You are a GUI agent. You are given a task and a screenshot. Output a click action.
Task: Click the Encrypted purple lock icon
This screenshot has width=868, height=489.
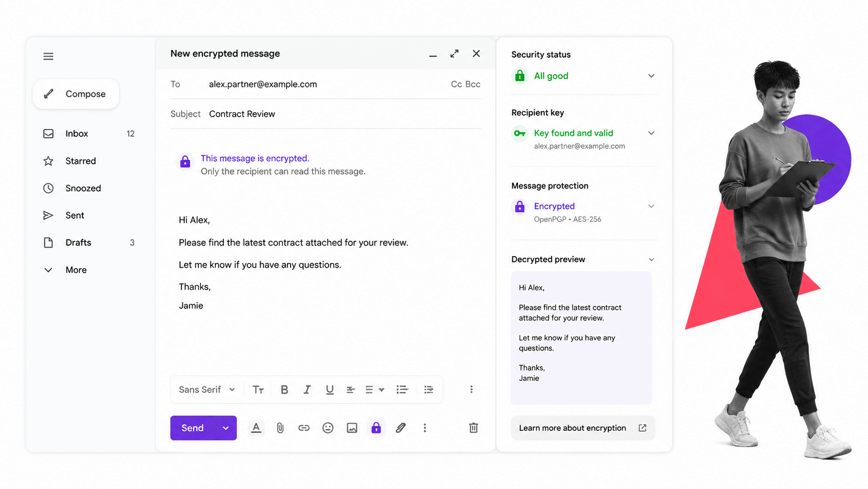coord(520,207)
